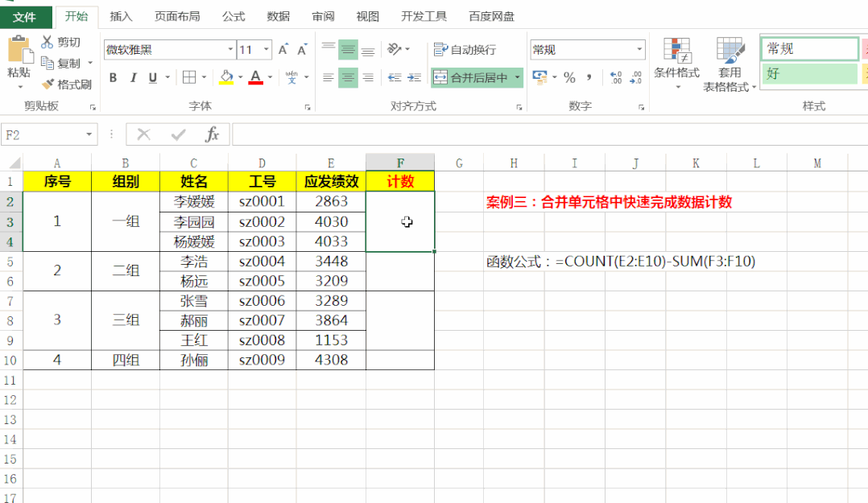868x503 pixels.
Task: Click the Cut (剪切) scissors icon
Action: tap(48, 42)
